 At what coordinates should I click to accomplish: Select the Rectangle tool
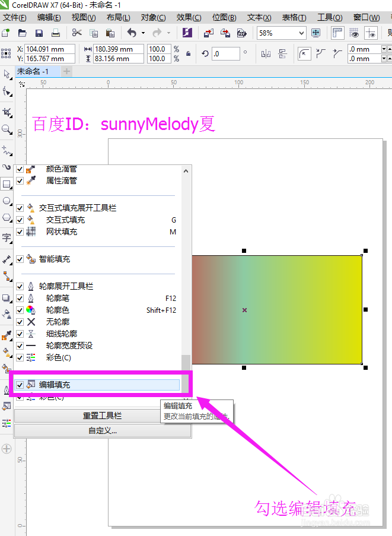tap(7, 184)
